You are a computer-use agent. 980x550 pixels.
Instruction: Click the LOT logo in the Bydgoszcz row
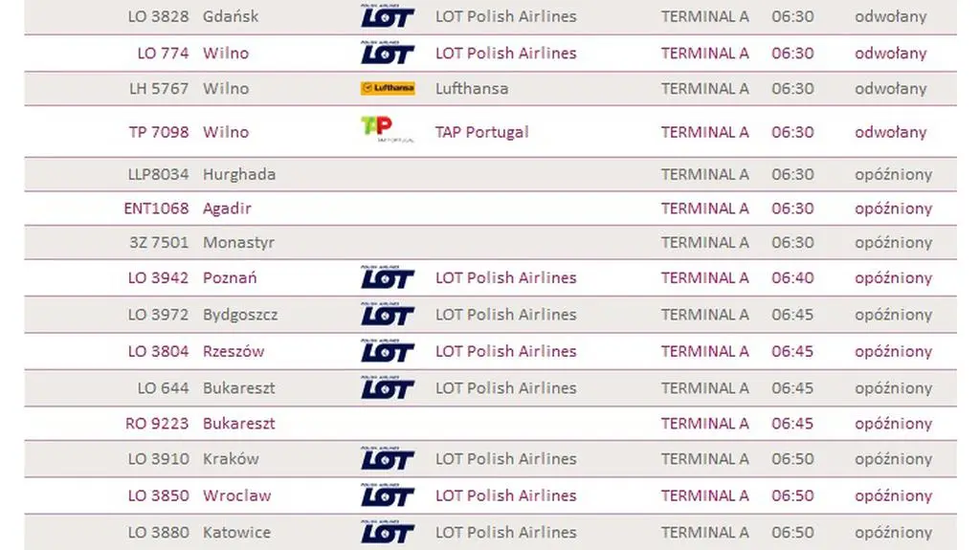coord(388,314)
